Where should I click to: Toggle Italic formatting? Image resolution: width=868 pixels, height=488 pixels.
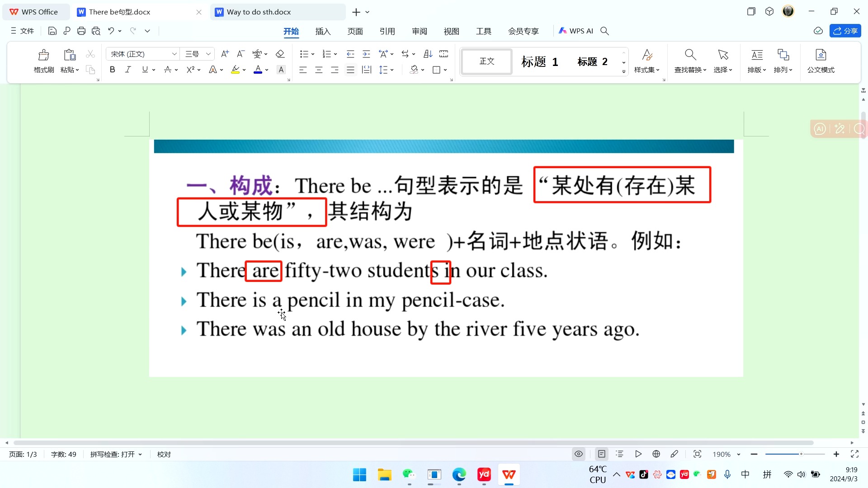[128, 70]
